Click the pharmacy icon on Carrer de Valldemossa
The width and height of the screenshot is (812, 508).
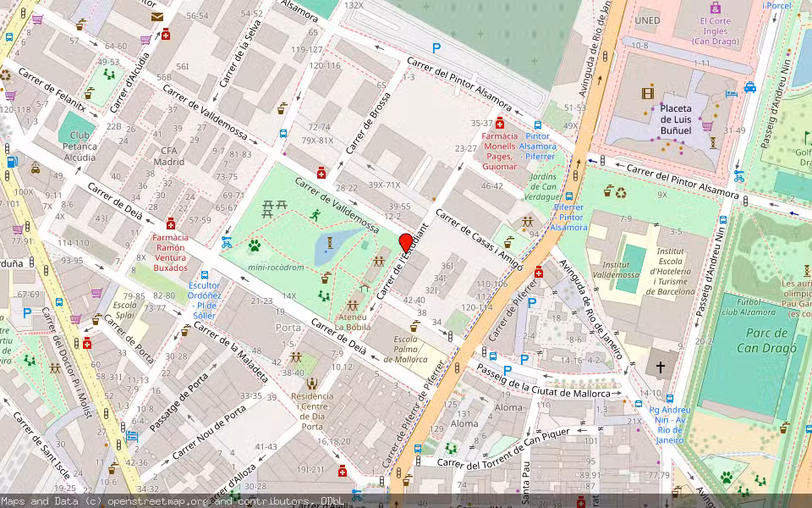[x=321, y=172]
